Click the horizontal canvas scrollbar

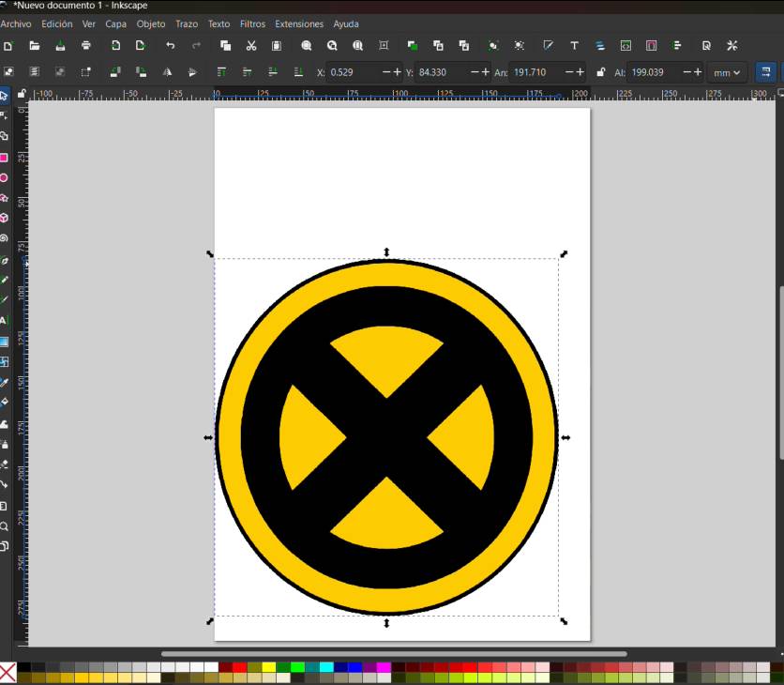tap(394, 653)
